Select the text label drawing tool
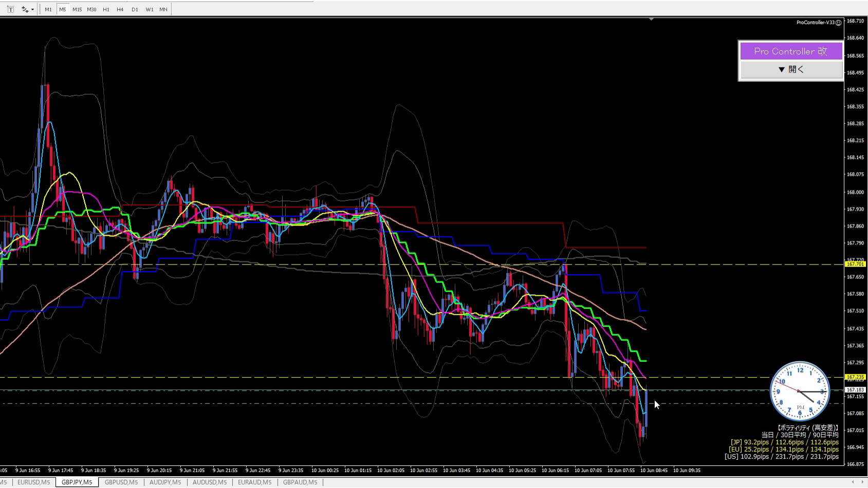 tap(10, 9)
